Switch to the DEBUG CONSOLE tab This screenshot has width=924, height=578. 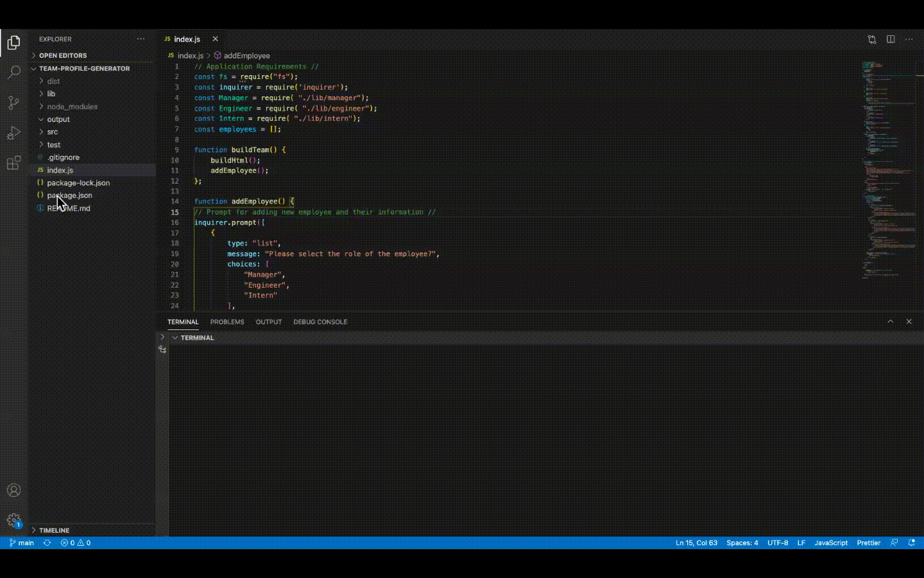tap(320, 322)
